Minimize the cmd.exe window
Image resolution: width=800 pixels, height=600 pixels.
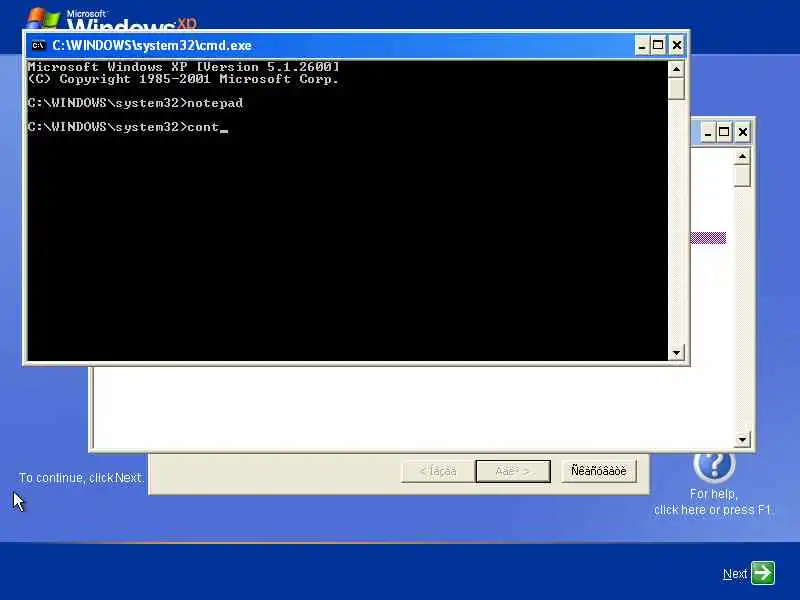tap(642, 45)
